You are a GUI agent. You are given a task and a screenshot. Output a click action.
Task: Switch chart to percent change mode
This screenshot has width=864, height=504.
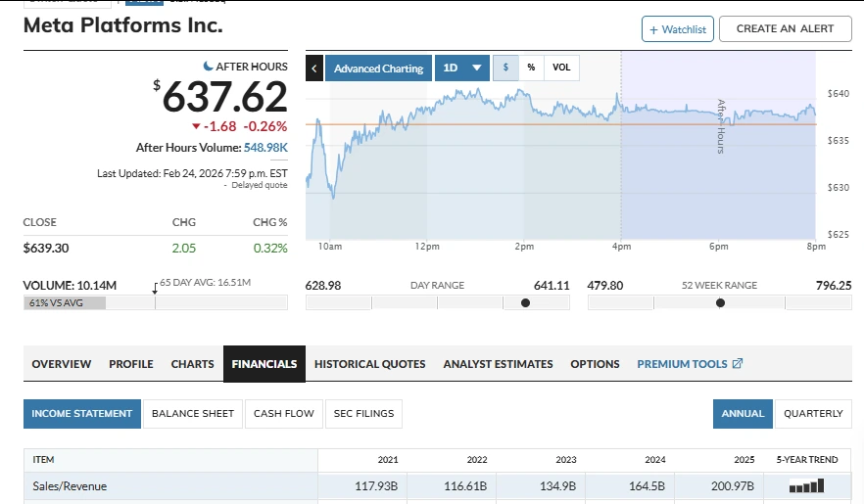[531, 68]
